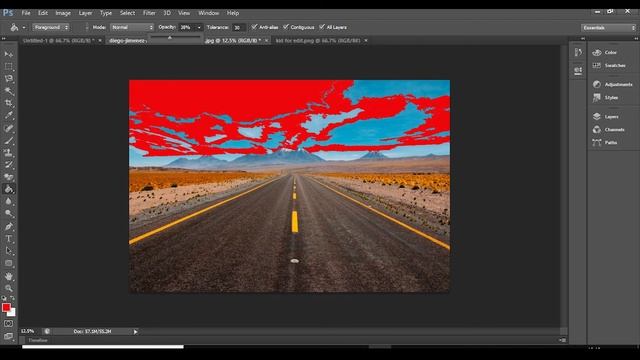Select the Lasso tool
Viewport: 640px width, 360px height.
pos(9,78)
